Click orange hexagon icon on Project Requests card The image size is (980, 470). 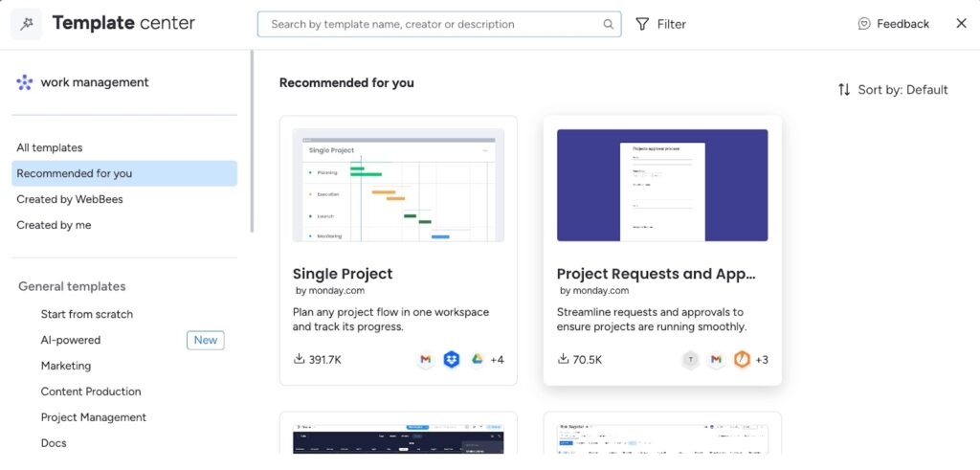[742, 360]
